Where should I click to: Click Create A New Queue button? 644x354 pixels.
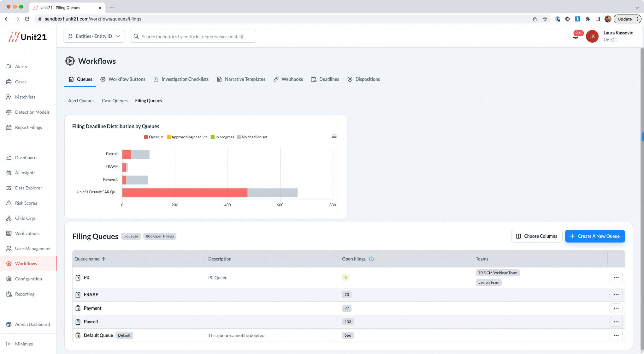595,236
